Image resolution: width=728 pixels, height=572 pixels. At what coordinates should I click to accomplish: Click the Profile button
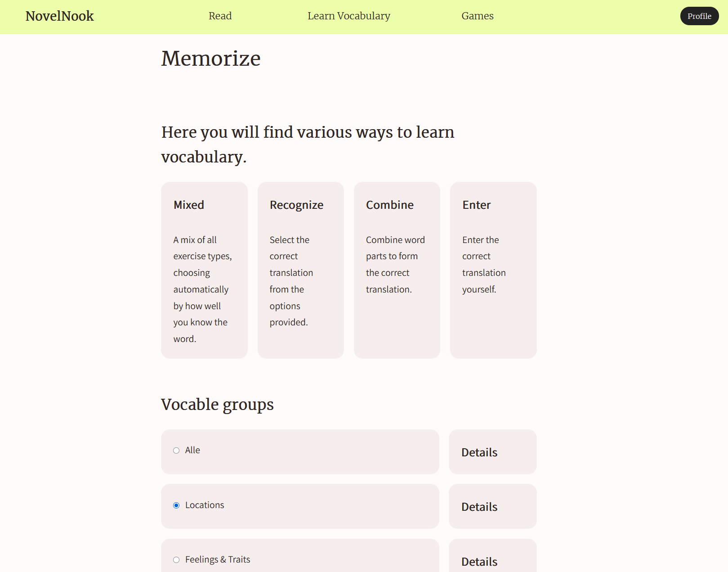[699, 16]
